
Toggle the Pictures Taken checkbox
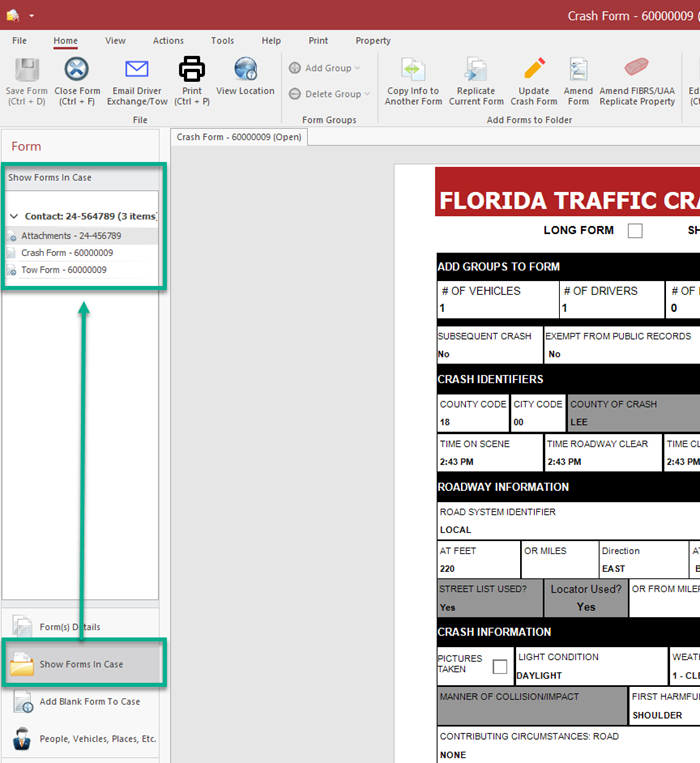[499, 667]
